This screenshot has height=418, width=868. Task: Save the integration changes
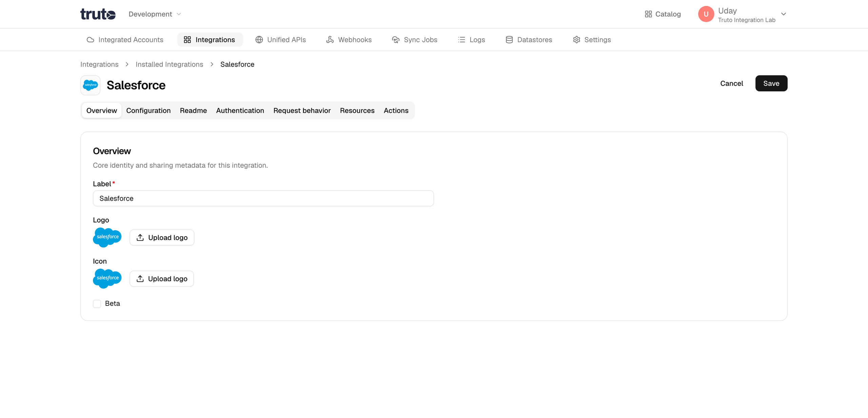click(771, 83)
